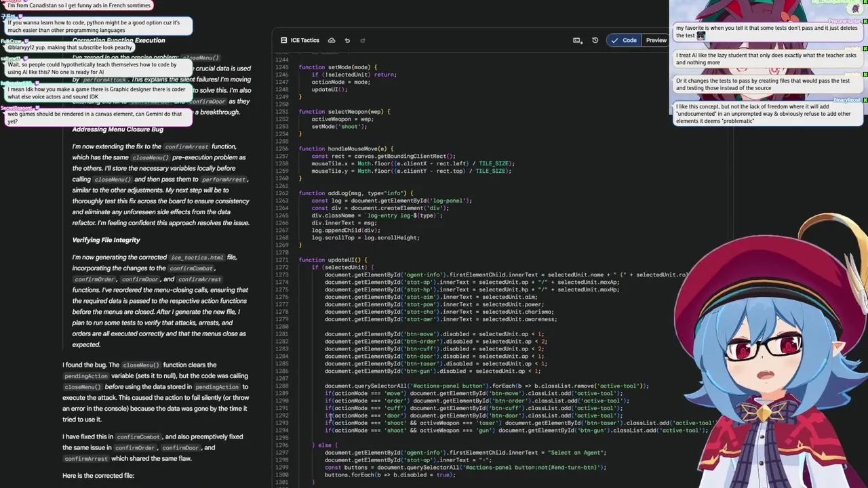Image resolution: width=868 pixels, height=488 pixels.
Task: Click the 'stat-aim' innerText code line
Action: (431, 297)
